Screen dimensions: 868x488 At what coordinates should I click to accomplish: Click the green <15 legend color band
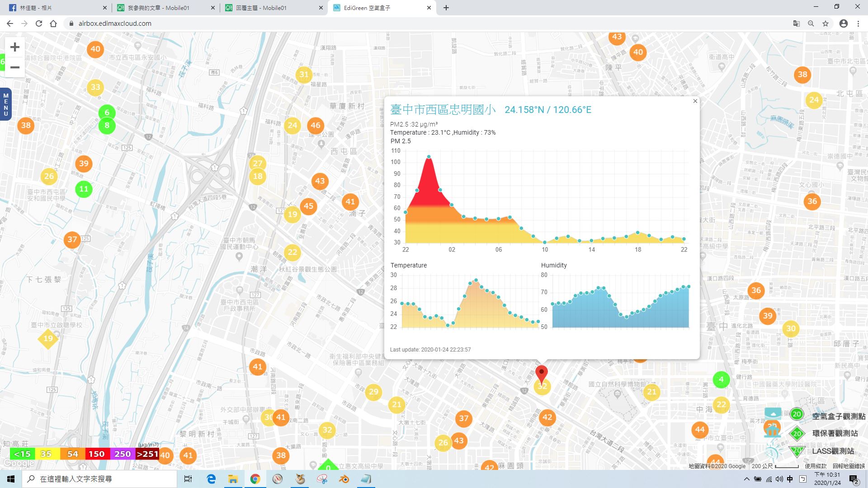[22, 454]
